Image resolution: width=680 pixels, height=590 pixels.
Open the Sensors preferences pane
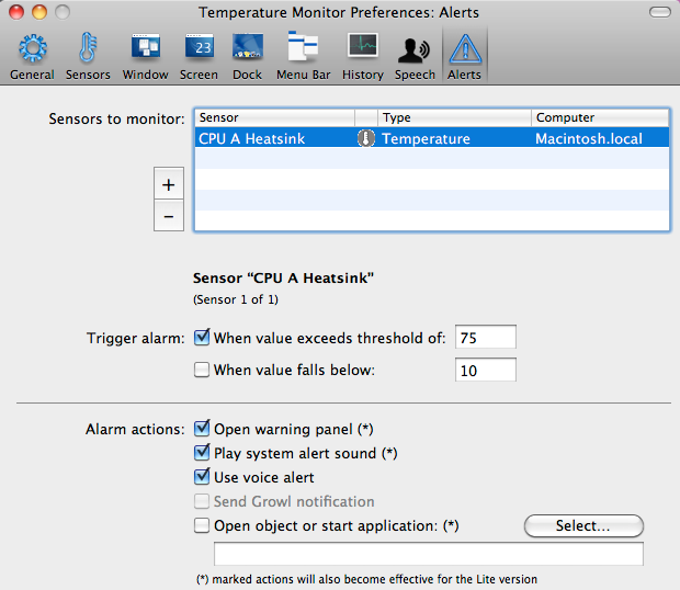click(x=88, y=56)
